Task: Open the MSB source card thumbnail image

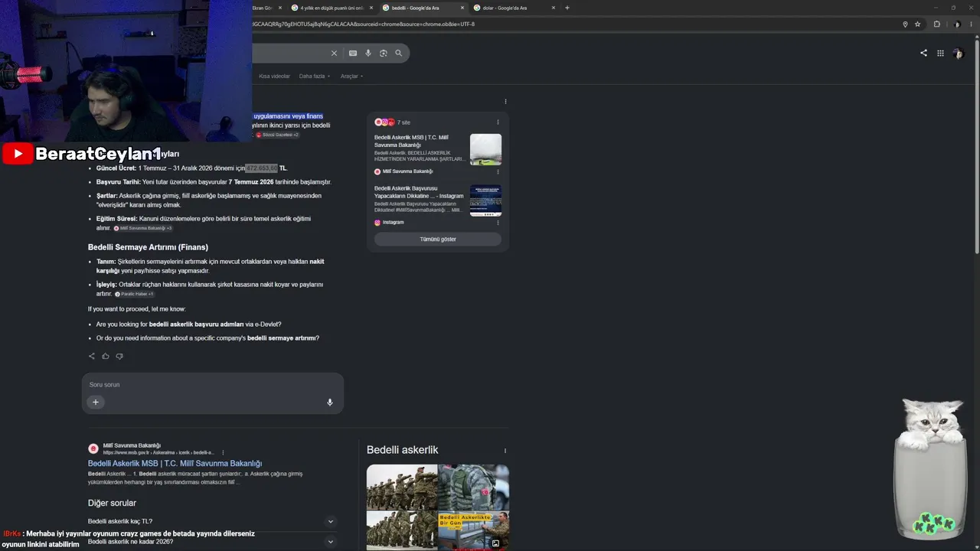Action: [x=485, y=149]
